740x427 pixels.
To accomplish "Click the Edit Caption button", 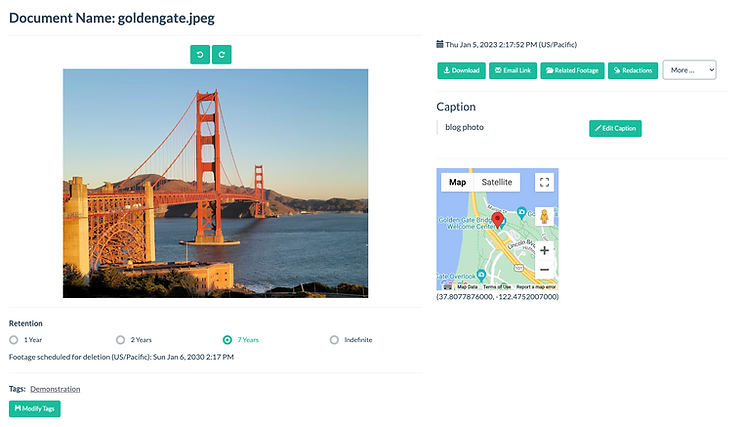I will pyautogui.click(x=614, y=128).
